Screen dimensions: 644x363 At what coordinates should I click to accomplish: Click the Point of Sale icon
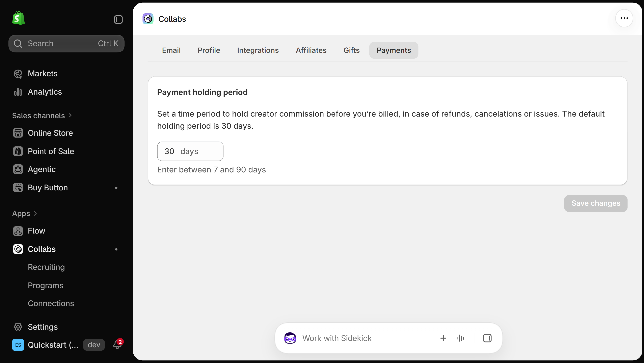[x=18, y=151]
